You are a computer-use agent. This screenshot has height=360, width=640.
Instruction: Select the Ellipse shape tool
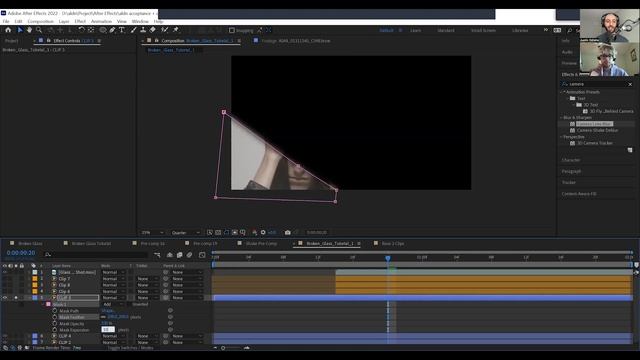click(103, 30)
